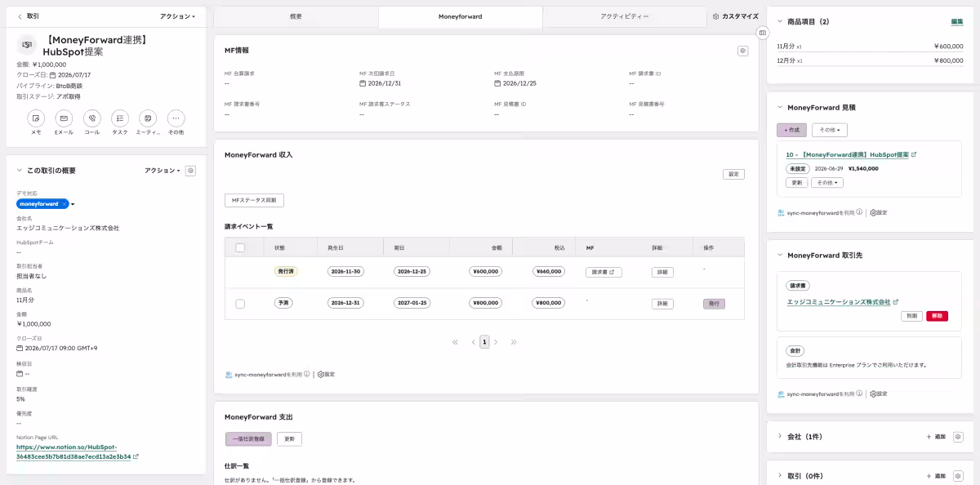Switch to the Moneyforward tab

point(460,16)
